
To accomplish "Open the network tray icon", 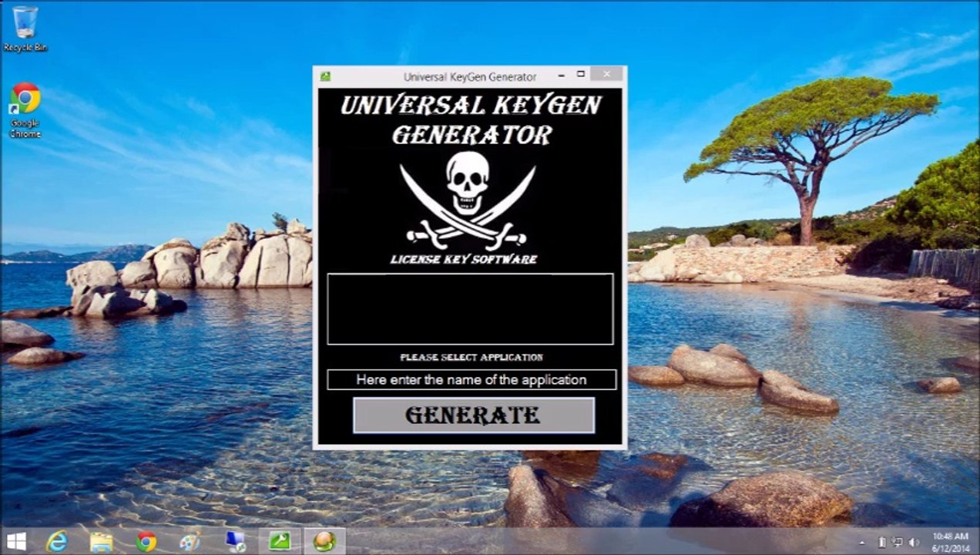I will [898, 542].
